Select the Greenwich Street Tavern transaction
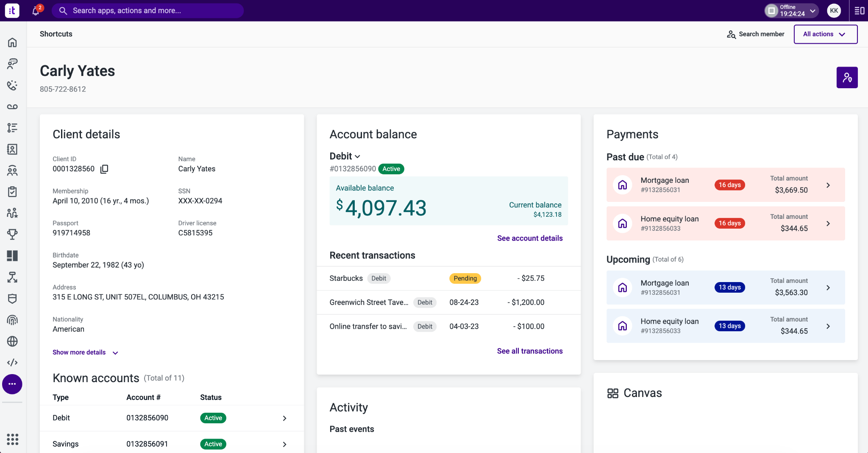868x453 pixels. coord(448,302)
